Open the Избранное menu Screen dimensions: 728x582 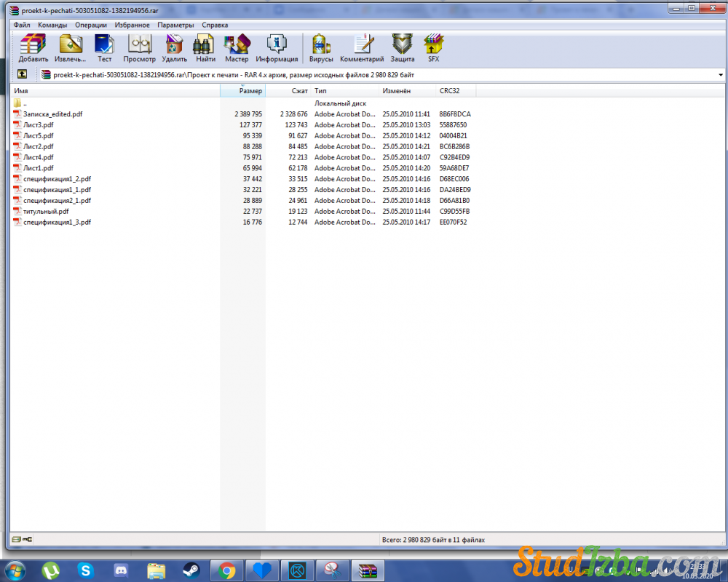[x=132, y=25]
